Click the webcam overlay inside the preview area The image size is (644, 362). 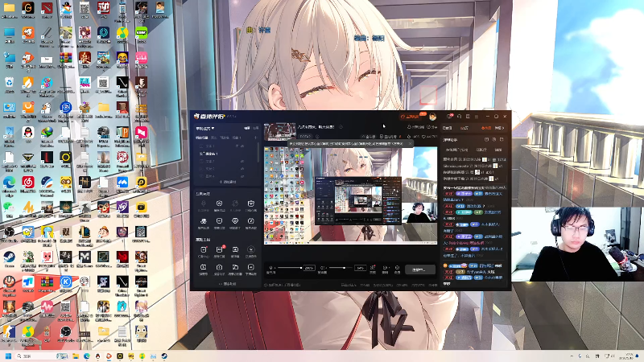click(419, 212)
